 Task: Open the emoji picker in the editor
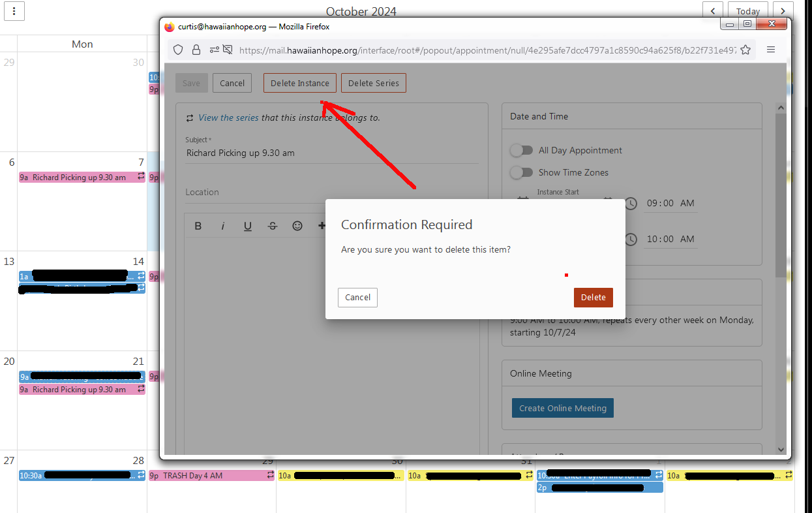pyautogui.click(x=297, y=226)
